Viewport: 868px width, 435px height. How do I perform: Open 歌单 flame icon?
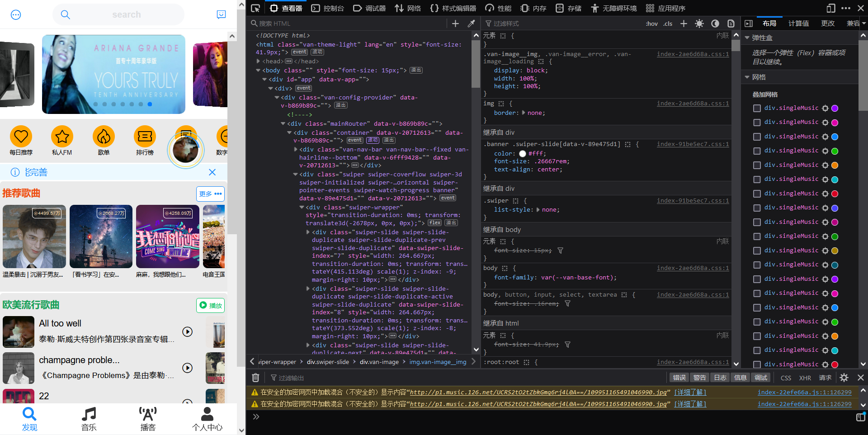coord(104,136)
